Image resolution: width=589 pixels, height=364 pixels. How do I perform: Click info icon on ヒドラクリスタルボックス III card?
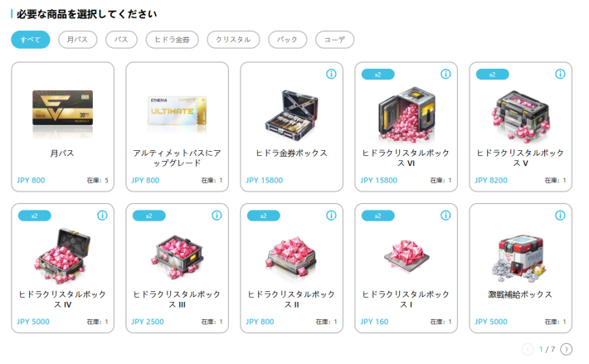217,216
